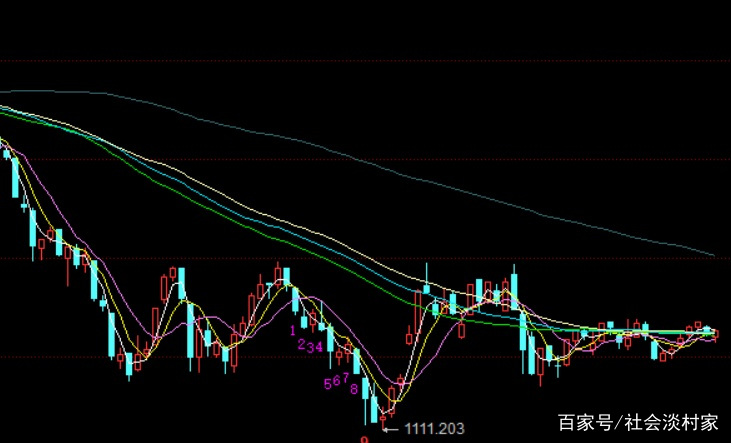The height and width of the screenshot is (443, 731).
Task: Pick the magenta count marker 3
Action: click(x=310, y=347)
